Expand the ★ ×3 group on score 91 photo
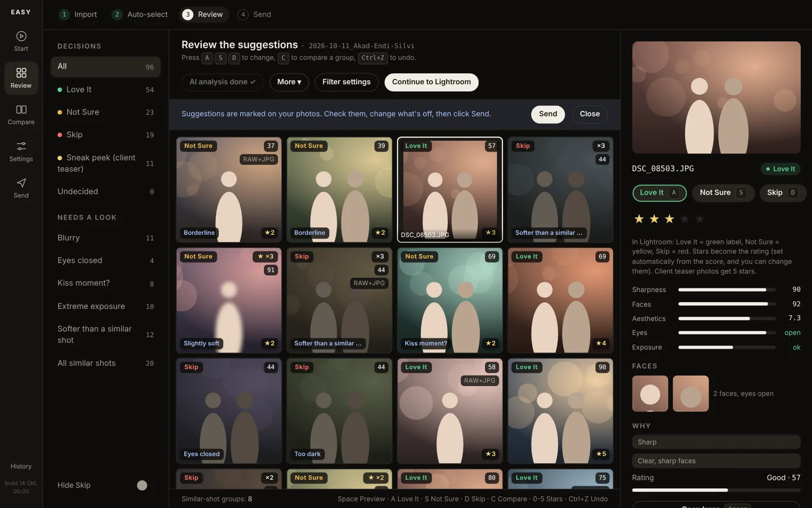812x508 pixels. [265, 257]
